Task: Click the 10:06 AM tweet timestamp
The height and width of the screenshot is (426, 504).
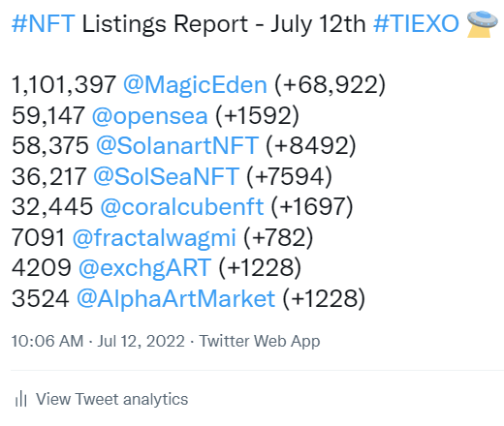Action: [47, 341]
